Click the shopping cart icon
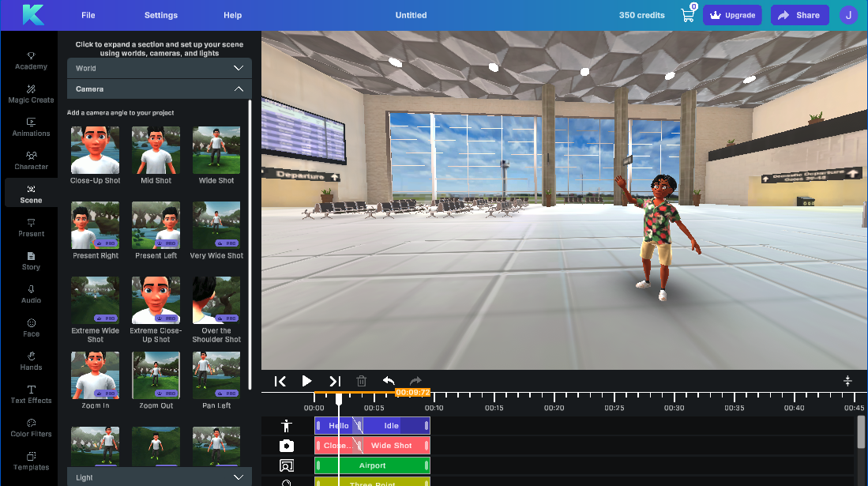The height and width of the screenshot is (486, 868). [688, 15]
